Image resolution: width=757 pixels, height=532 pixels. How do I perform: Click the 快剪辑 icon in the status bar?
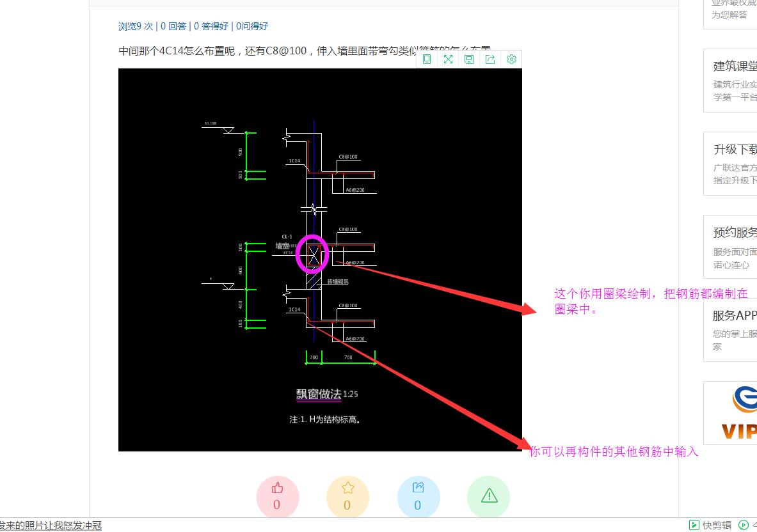tap(694, 525)
